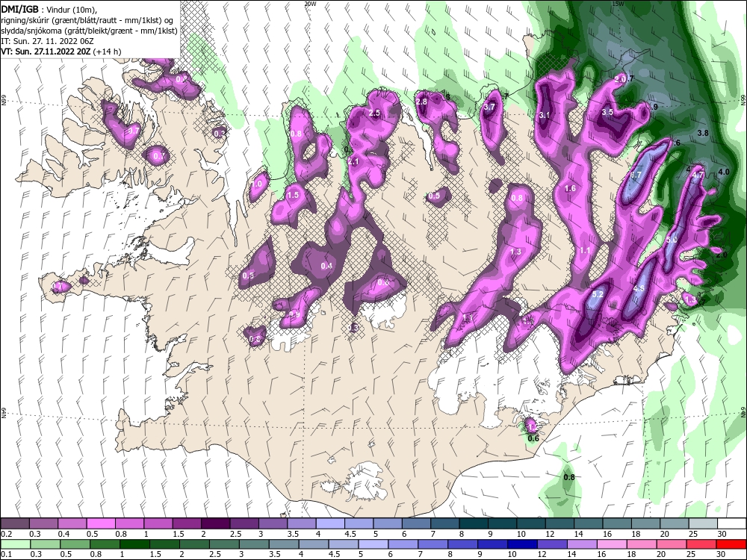
Task: Click the 20W longitude label
Action: [x=310, y=3]
